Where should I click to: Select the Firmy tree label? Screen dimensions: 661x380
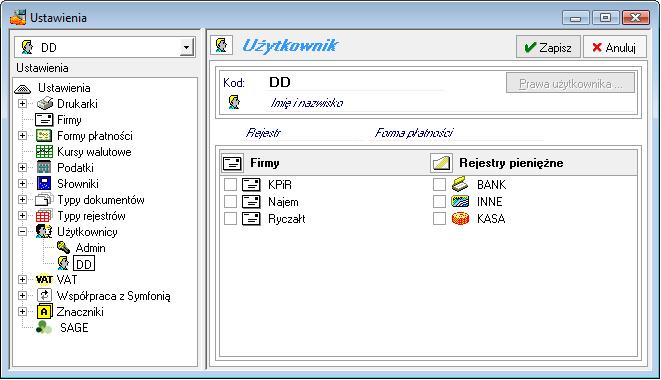click(69, 120)
